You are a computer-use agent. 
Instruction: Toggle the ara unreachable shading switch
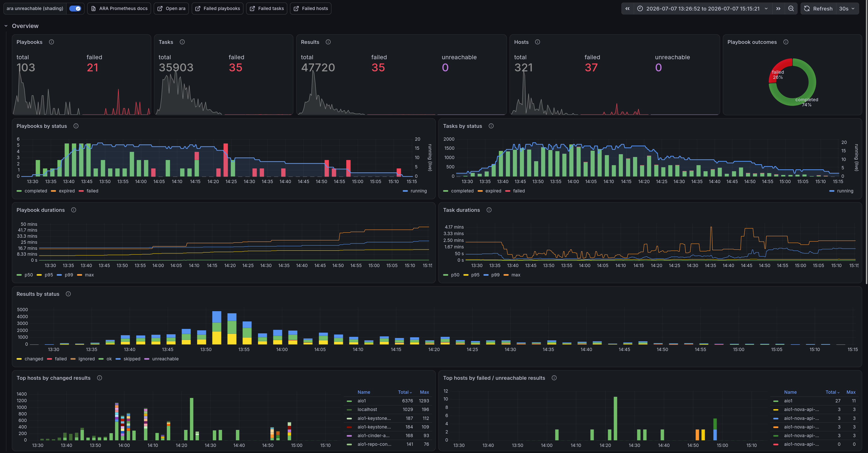75,8
